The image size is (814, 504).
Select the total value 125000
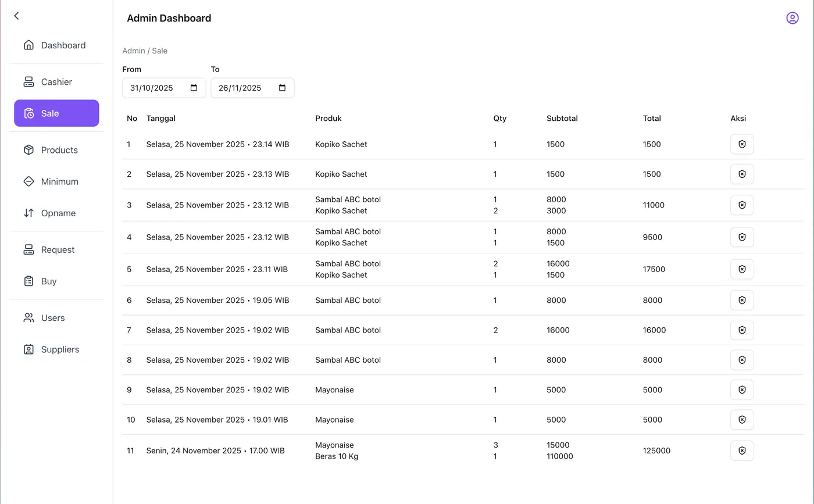pyautogui.click(x=656, y=451)
